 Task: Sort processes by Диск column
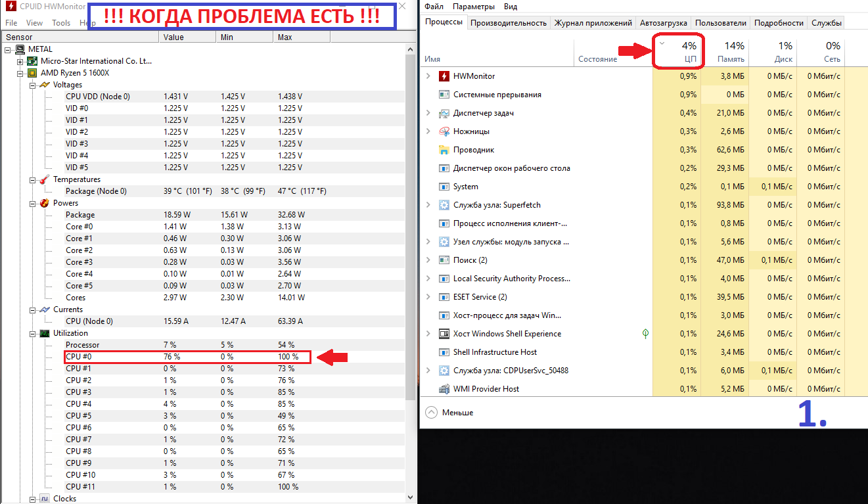point(773,52)
